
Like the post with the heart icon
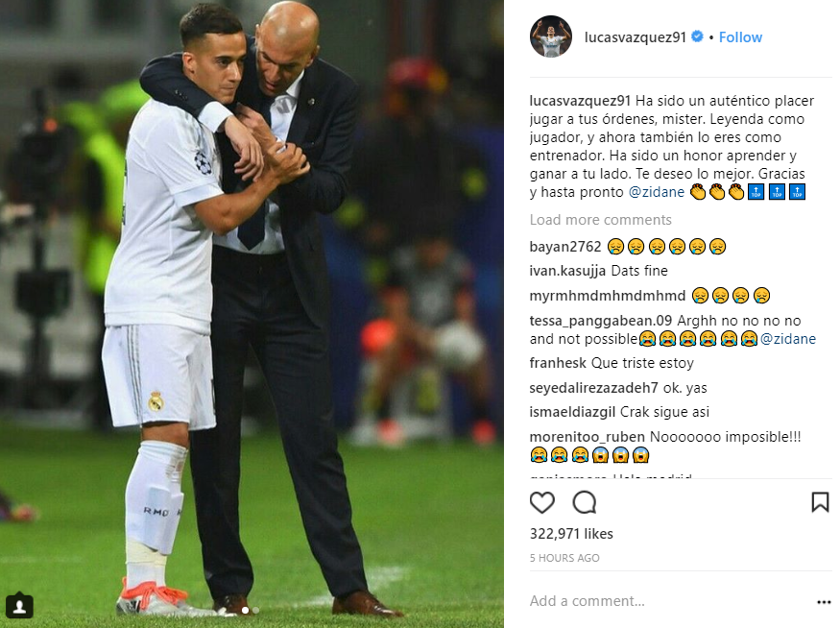click(541, 502)
